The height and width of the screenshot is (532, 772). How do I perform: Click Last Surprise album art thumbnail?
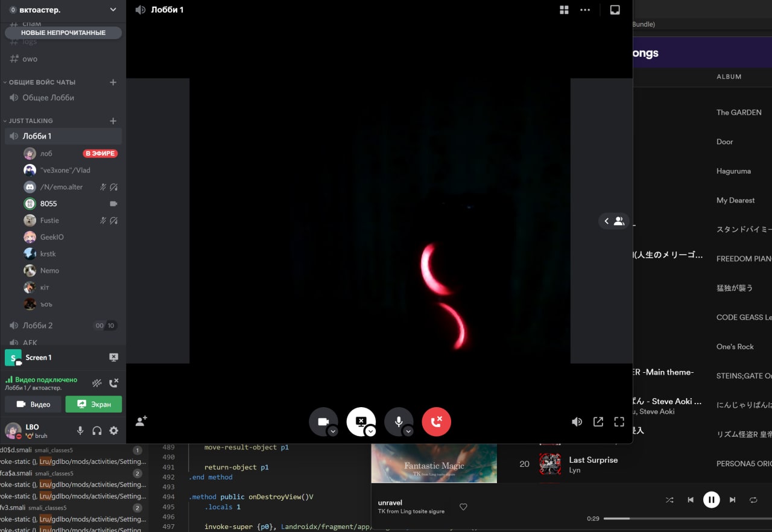pyautogui.click(x=550, y=464)
